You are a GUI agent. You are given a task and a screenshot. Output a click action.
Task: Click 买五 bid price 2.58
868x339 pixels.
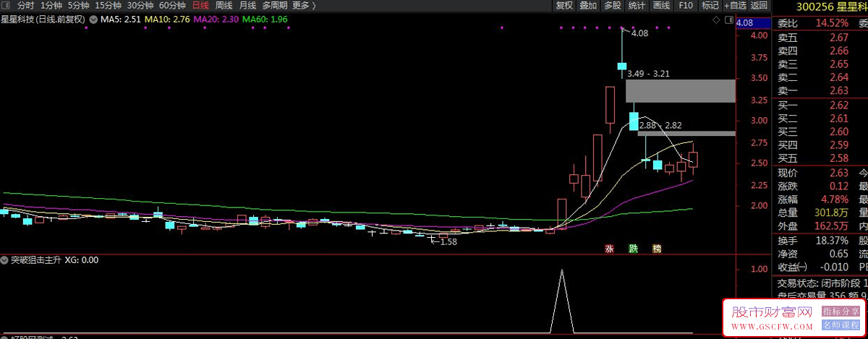click(x=838, y=158)
